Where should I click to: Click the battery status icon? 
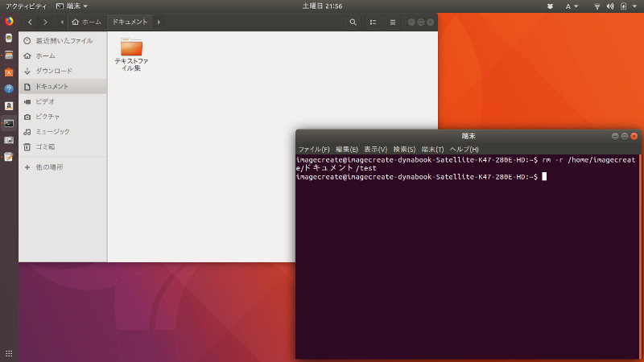tap(623, 6)
